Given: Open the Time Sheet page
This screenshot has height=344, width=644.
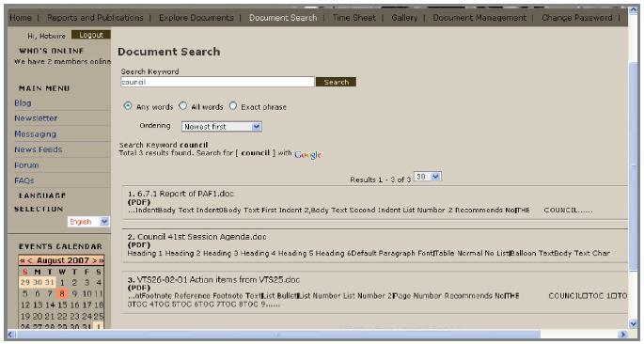Looking at the screenshot, I should (x=354, y=18).
